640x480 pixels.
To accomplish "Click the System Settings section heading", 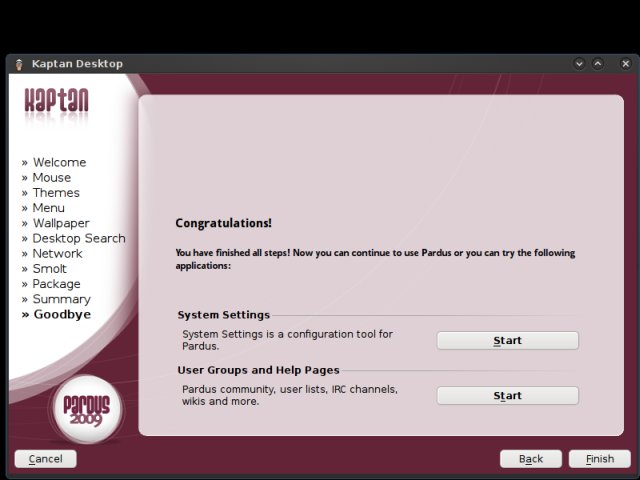I will (x=224, y=315).
